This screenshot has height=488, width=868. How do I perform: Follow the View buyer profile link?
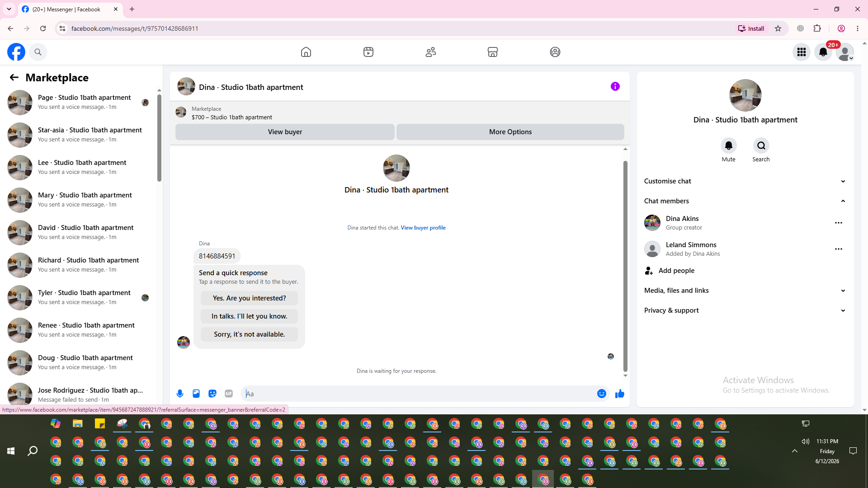pyautogui.click(x=423, y=228)
